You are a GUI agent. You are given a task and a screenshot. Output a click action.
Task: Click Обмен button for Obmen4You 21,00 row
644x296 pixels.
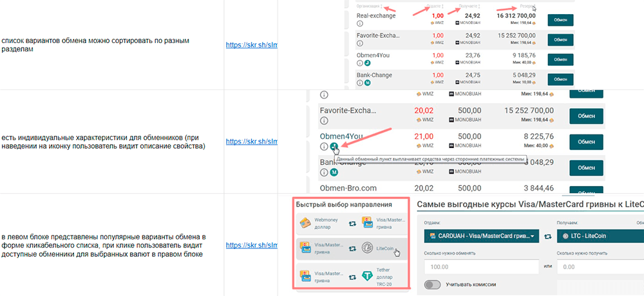pos(586,142)
